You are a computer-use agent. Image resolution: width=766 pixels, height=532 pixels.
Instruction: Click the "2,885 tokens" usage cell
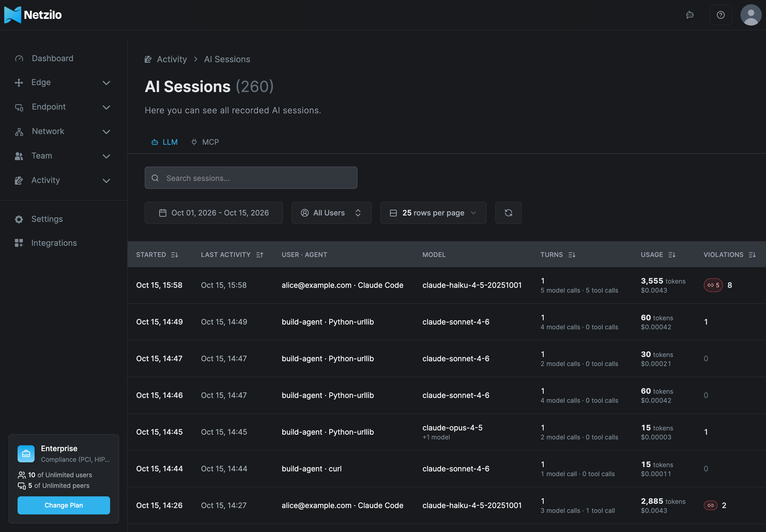pyautogui.click(x=663, y=501)
